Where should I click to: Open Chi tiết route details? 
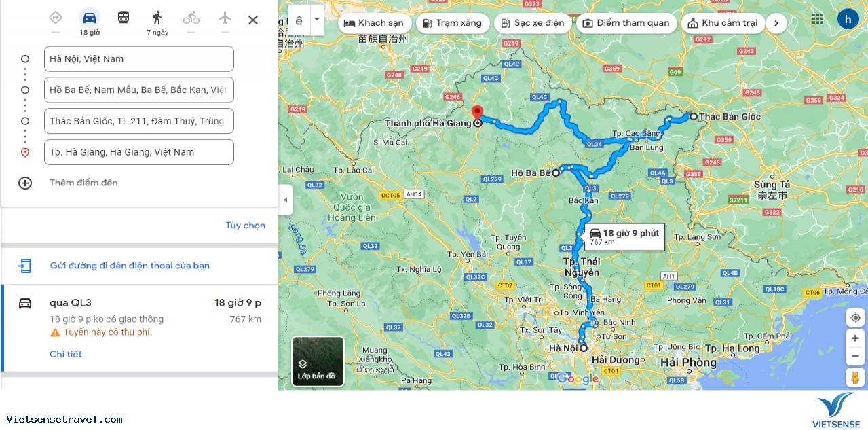66,354
